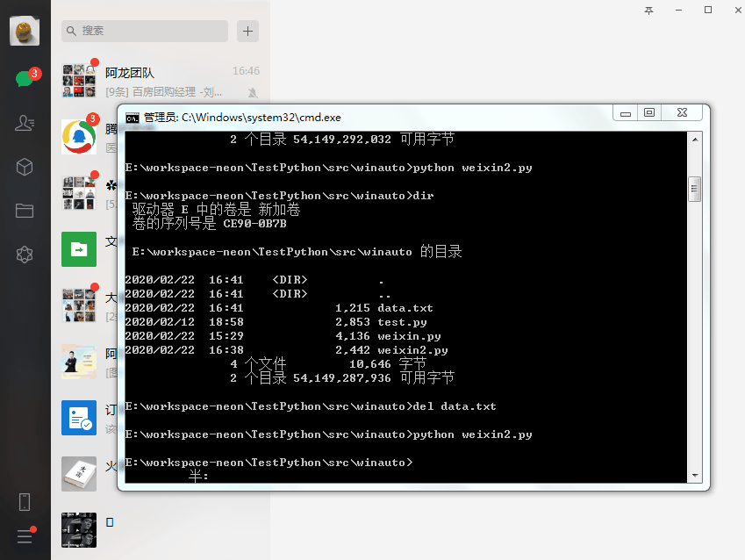Click the mobile phone icon in the sidebar
The image size is (745, 560).
(x=25, y=501)
